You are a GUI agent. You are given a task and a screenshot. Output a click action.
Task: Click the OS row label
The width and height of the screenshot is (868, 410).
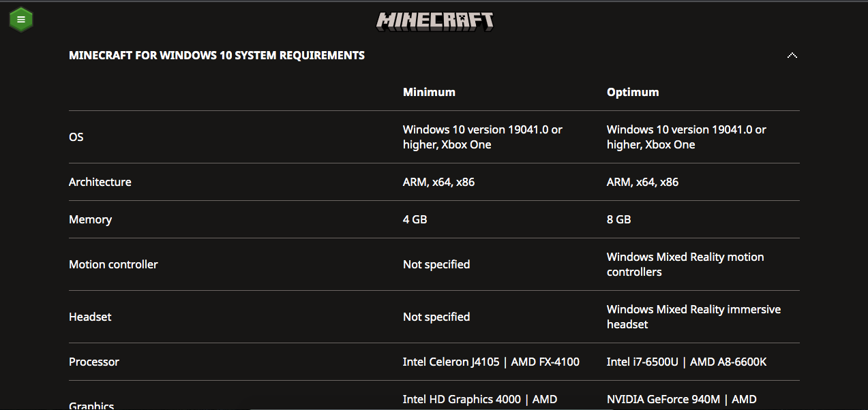[x=76, y=137]
